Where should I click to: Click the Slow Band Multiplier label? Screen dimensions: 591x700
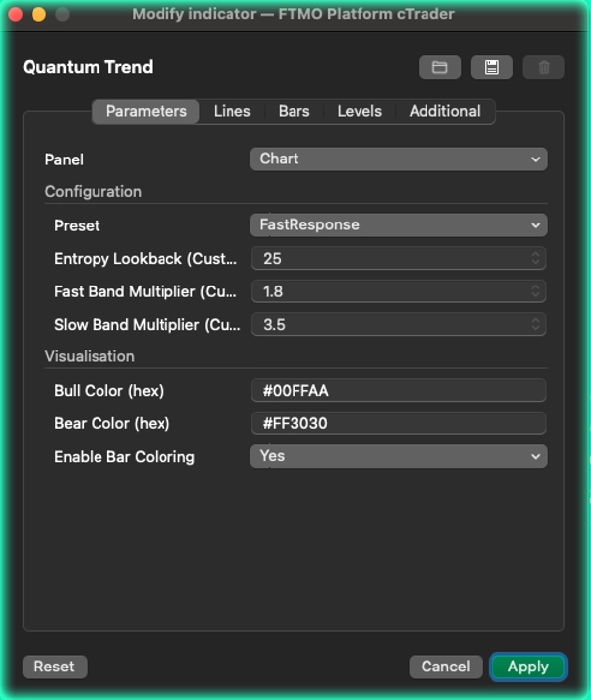(x=148, y=325)
